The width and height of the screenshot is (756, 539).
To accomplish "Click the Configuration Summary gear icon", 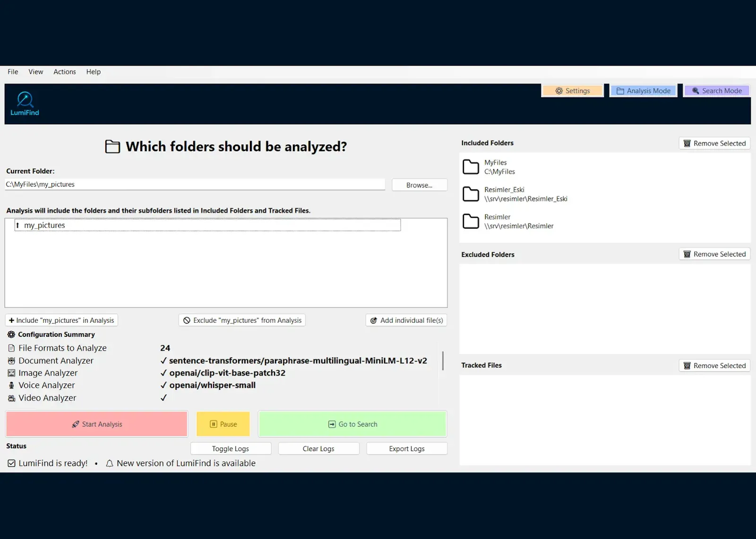I will point(11,334).
